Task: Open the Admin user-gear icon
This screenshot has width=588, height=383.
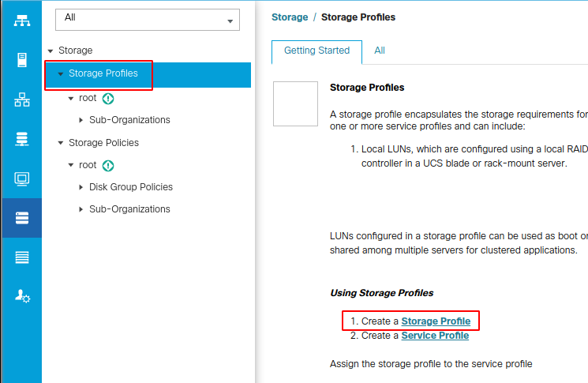Action: click(22, 296)
